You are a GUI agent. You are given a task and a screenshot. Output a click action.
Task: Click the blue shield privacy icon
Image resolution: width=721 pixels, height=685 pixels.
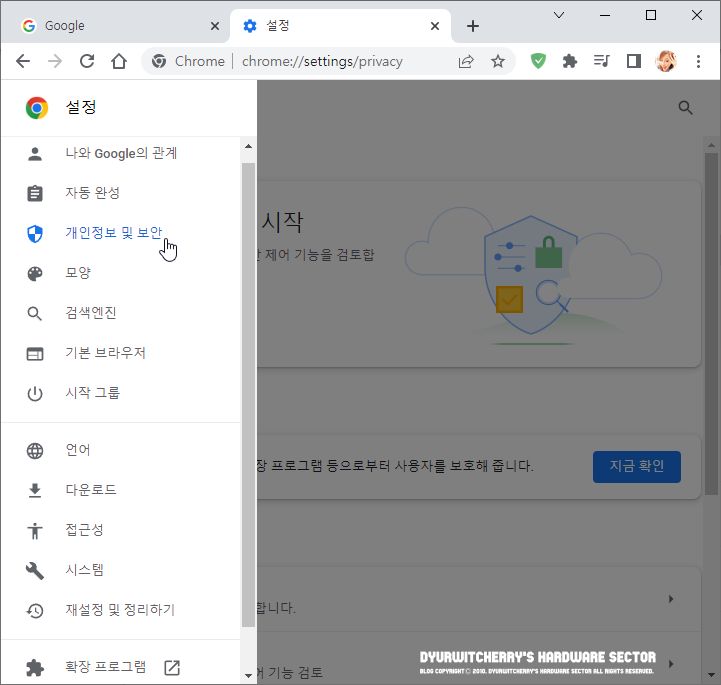coord(35,234)
